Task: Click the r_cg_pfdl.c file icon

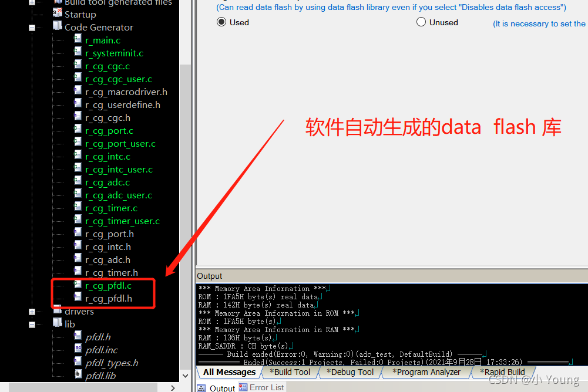Action: pyautogui.click(x=78, y=284)
